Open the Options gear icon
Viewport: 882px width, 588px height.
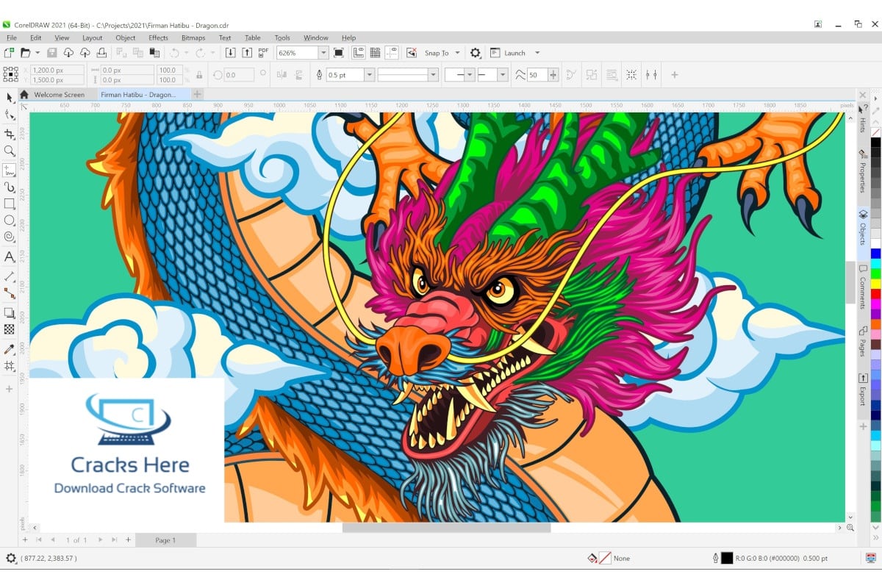tap(476, 53)
